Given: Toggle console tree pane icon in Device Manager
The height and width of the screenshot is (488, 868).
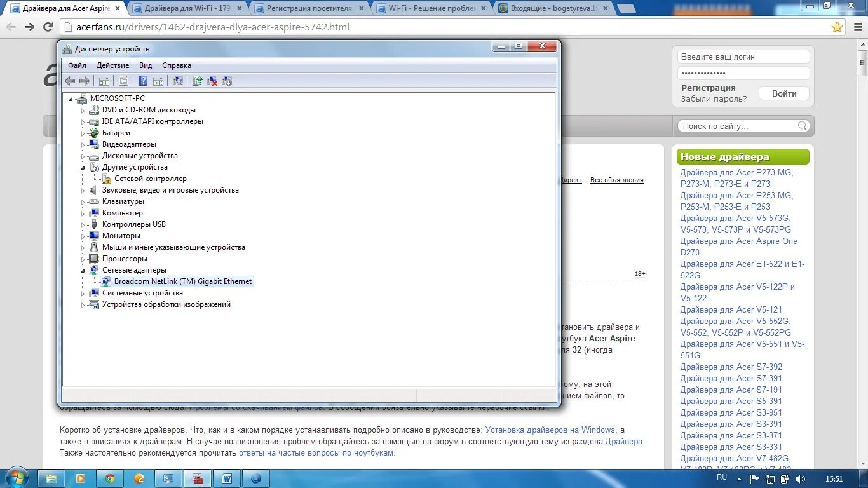Looking at the screenshot, I should pos(104,81).
